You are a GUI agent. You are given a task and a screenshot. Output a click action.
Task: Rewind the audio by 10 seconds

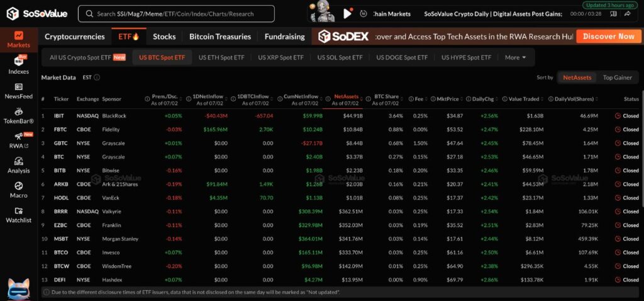[x=363, y=14]
